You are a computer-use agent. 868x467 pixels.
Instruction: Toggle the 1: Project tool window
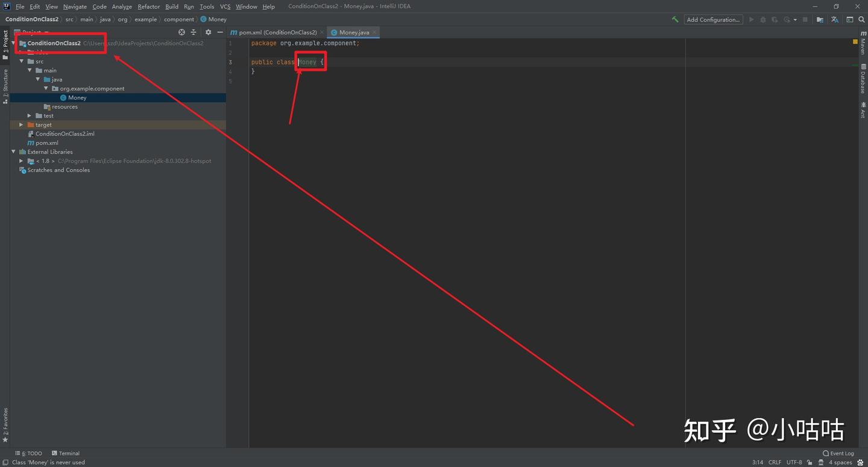tap(5, 45)
